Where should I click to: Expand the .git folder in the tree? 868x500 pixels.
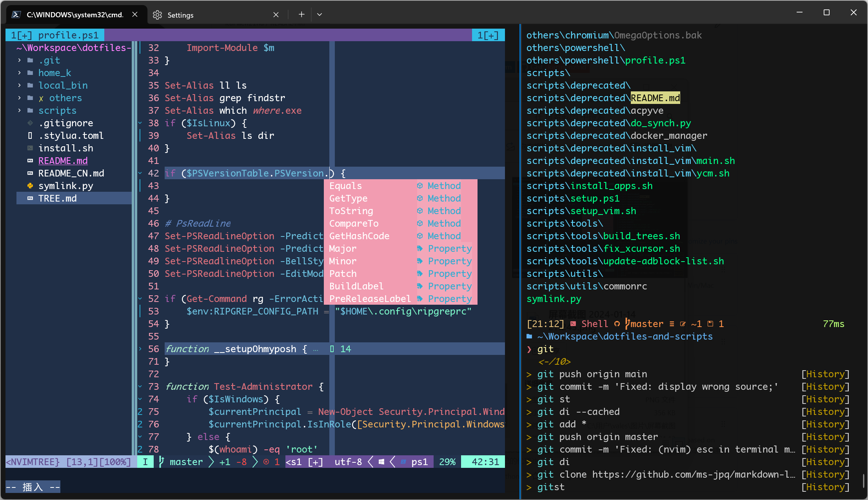click(x=20, y=60)
